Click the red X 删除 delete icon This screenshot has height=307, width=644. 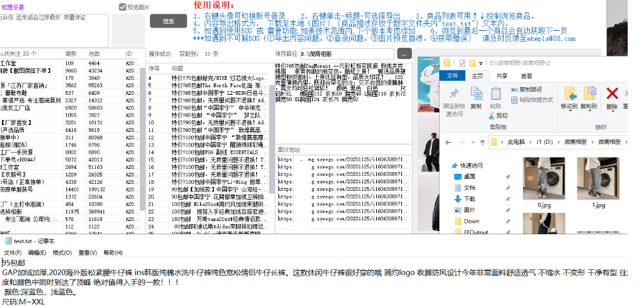pos(612,94)
